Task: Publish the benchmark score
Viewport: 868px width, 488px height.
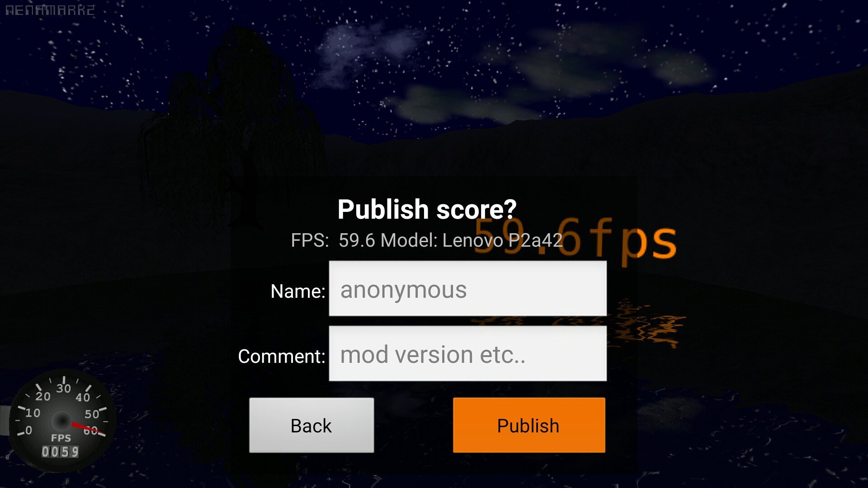Action: point(529,425)
